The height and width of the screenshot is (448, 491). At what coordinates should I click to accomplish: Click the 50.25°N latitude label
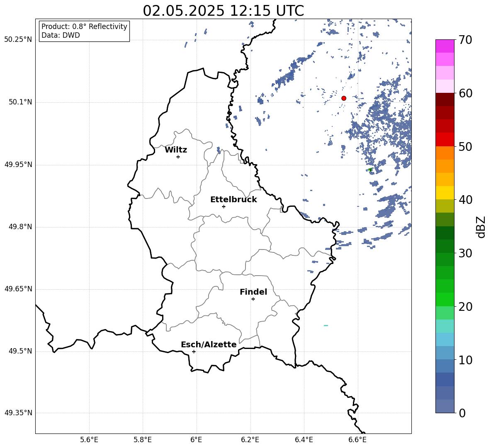click(18, 40)
